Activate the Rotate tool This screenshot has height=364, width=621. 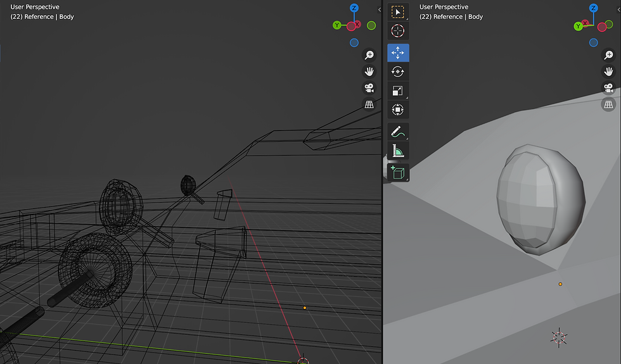pos(398,72)
